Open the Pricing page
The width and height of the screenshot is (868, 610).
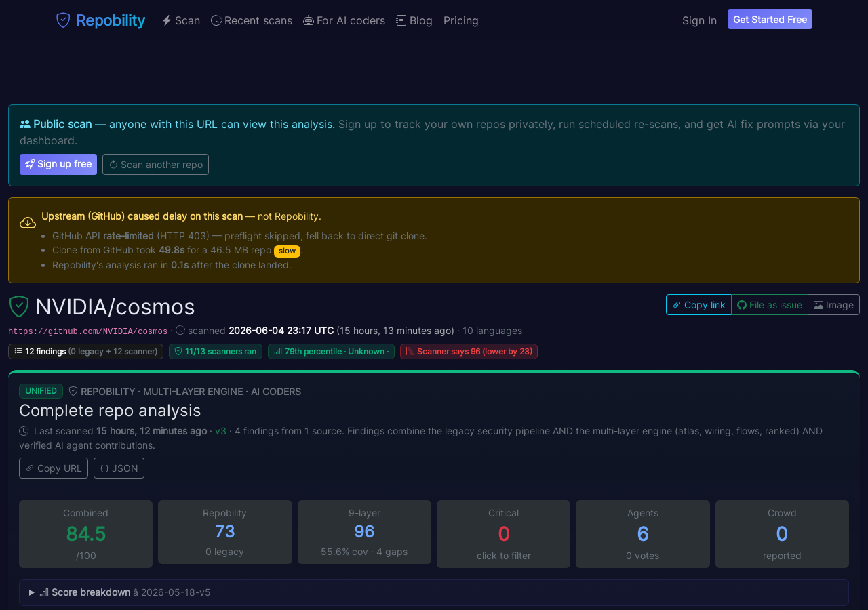pos(461,20)
